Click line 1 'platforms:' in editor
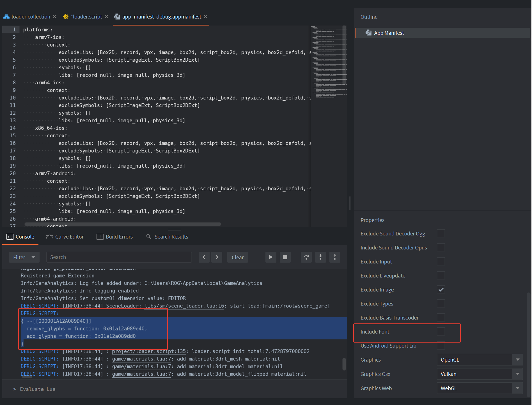Screen dimensions: 532x405 [x=38, y=29]
